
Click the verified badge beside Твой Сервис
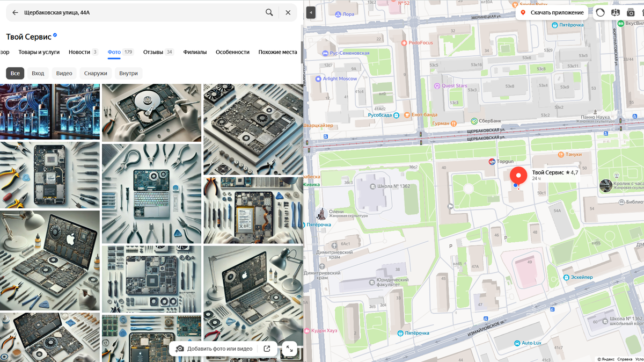click(x=55, y=35)
